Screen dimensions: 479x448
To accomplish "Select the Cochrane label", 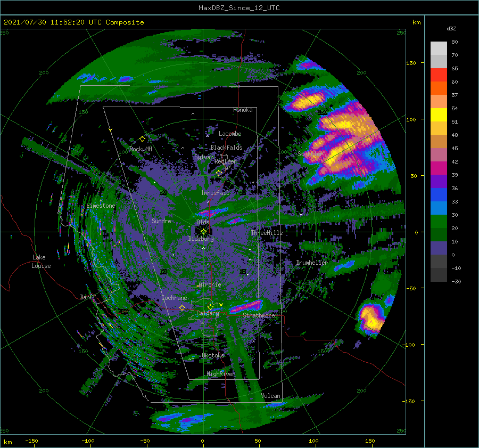I will 174,298.
